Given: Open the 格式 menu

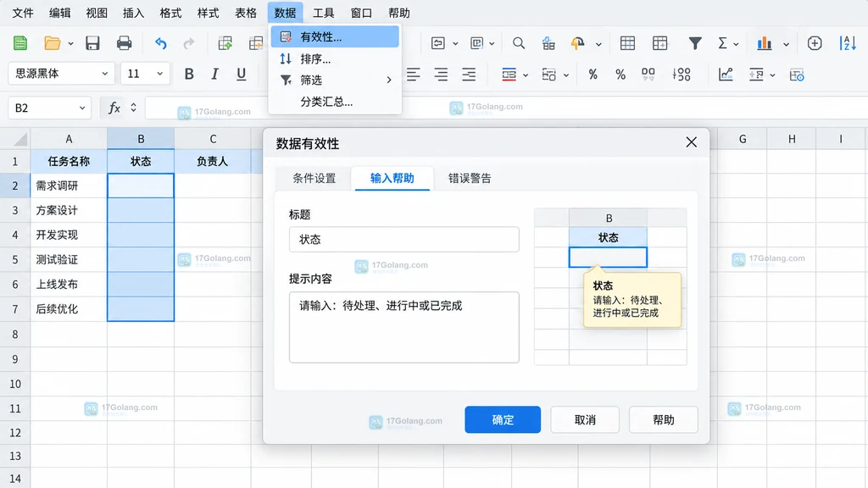Looking at the screenshot, I should click(x=170, y=13).
